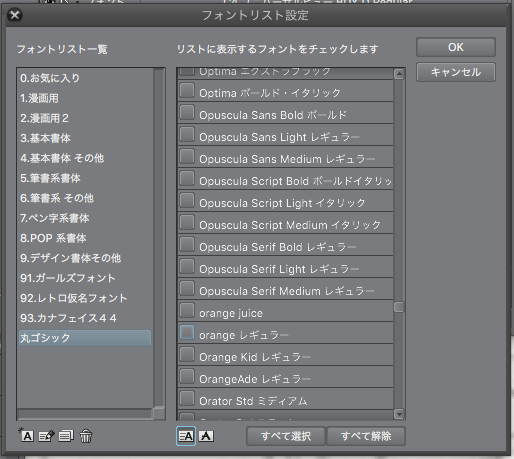Image resolution: width=514 pixels, height=459 pixels.
Task: Click the duplicate font list icon
Action: (x=66, y=436)
